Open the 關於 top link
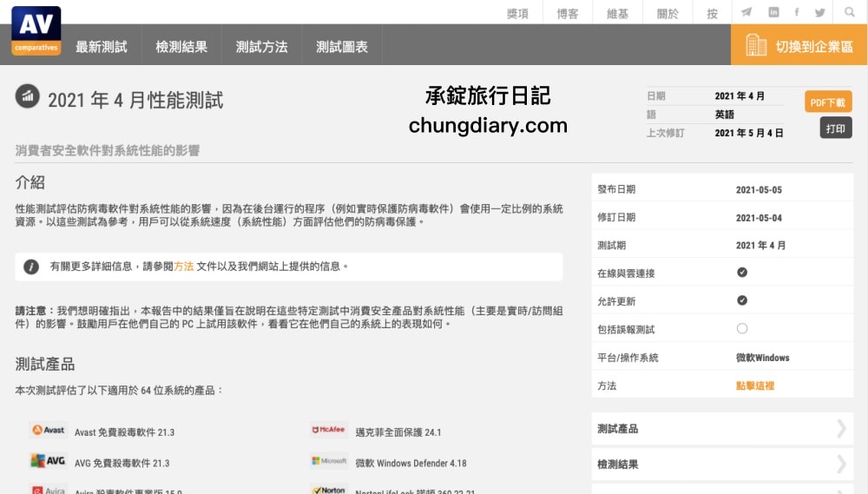Viewport: 868px width, 494px height. click(667, 13)
